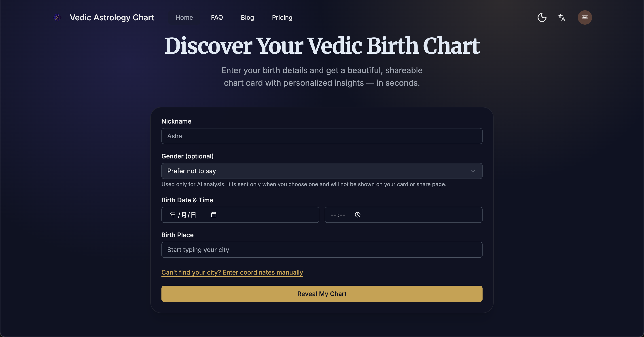Click the Vedic Astrology Chart logo icon
Viewport: 644px width, 337px height.
click(x=57, y=17)
